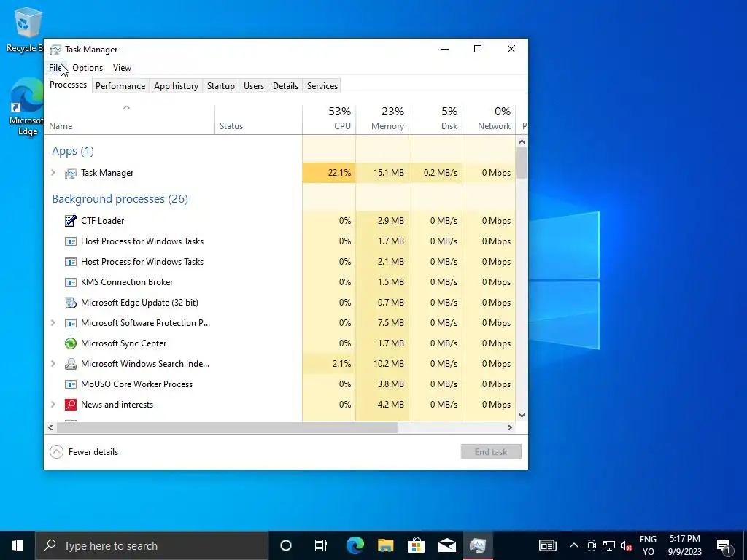Select the Microsoft Sync Center process name
747x560 pixels.
[x=124, y=343]
